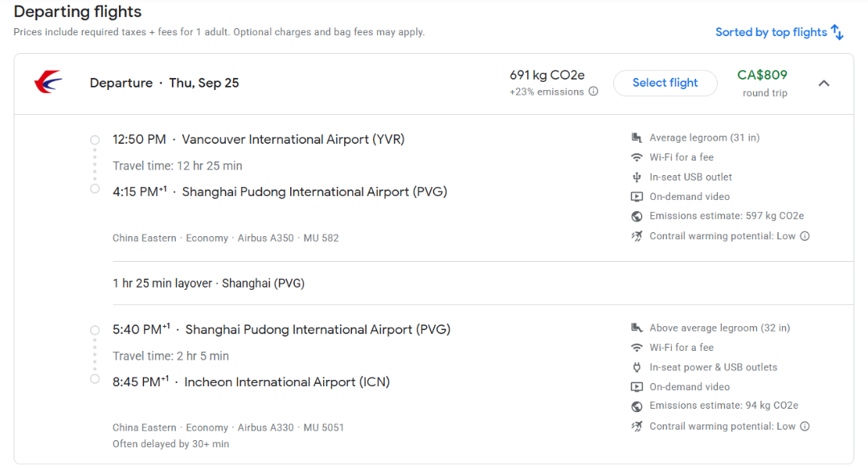Click first flight's contrail warming info icon
868x469 pixels.
(x=805, y=236)
